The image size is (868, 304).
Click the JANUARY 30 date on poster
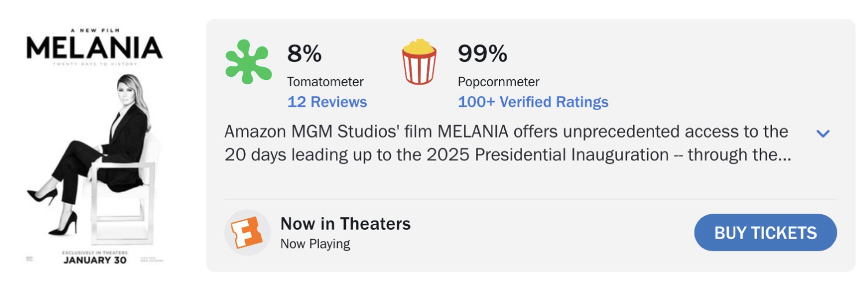click(x=95, y=259)
